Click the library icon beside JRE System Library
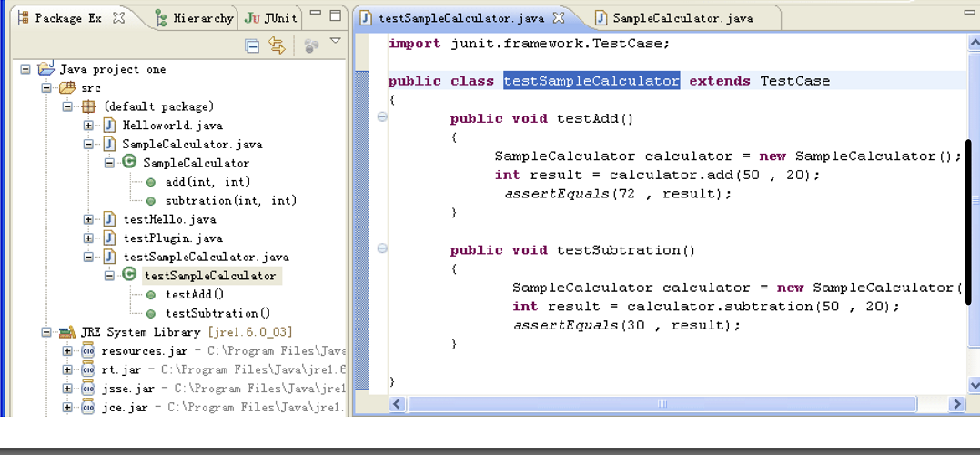The height and width of the screenshot is (455, 980). click(67, 332)
